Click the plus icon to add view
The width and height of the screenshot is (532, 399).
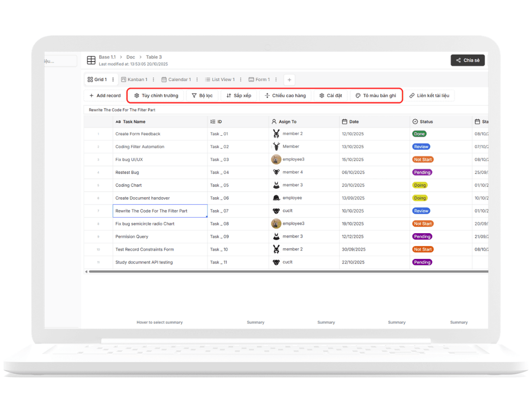pos(289,80)
